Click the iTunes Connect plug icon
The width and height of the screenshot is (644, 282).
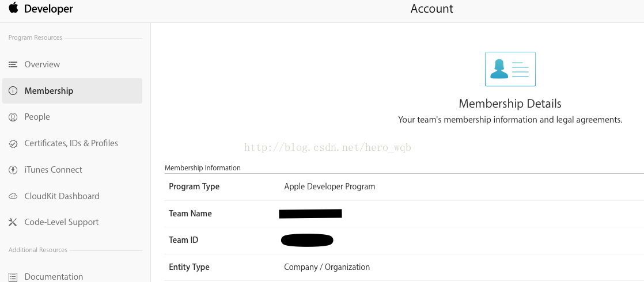pos(13,170)
